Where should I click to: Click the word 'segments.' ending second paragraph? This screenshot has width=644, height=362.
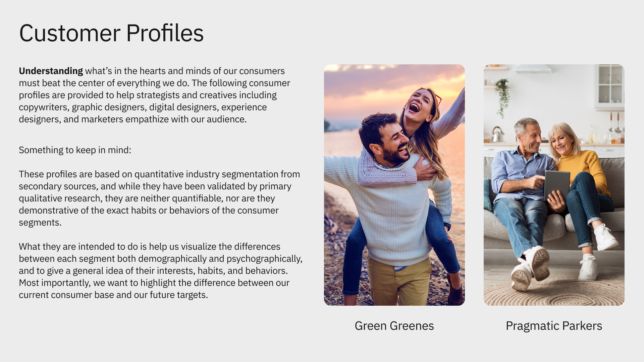(40, 223)
